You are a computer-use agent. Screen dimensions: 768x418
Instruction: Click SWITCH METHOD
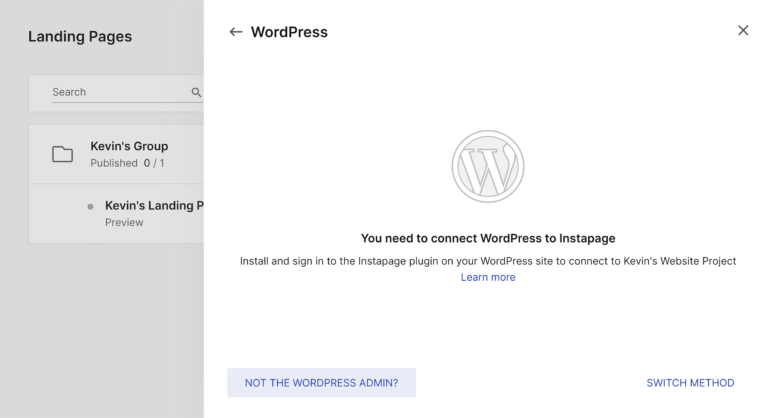pos(690,383)
